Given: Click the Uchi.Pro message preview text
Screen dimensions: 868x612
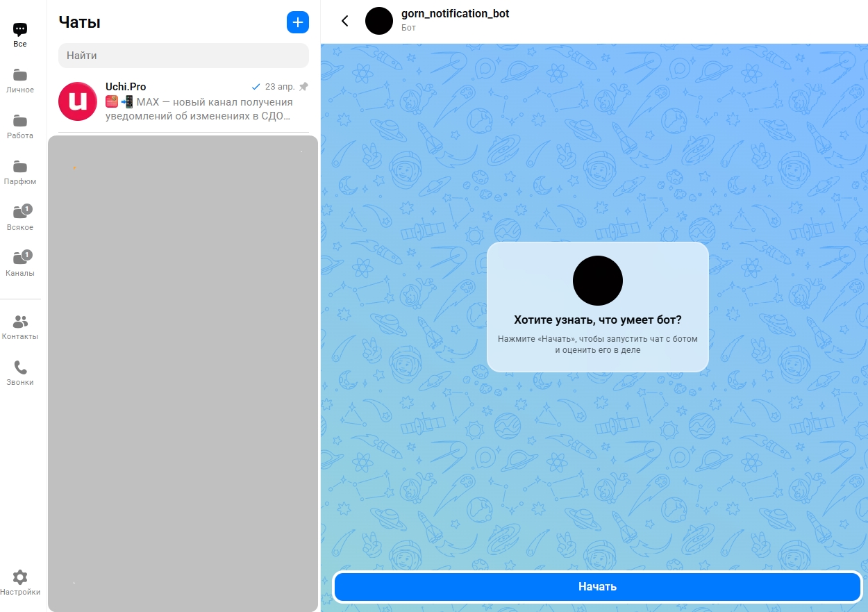Looking at the screenshot, I should click(199, 109).
